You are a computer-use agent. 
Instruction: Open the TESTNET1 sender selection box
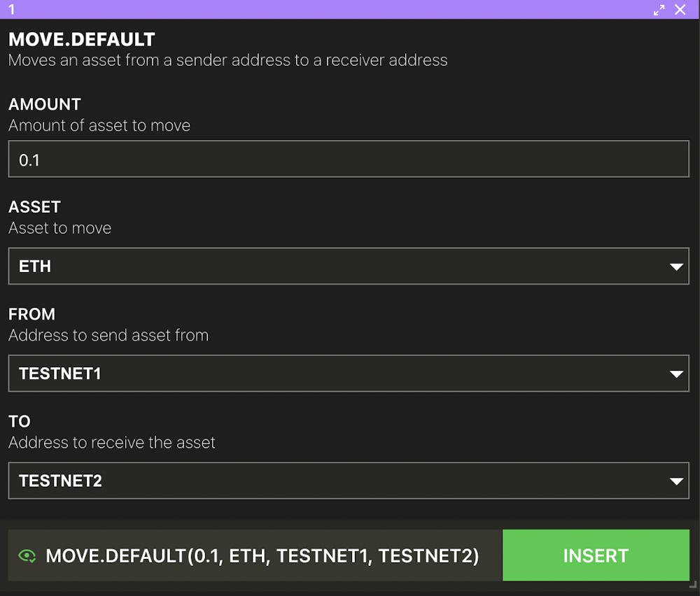(349, 374)
